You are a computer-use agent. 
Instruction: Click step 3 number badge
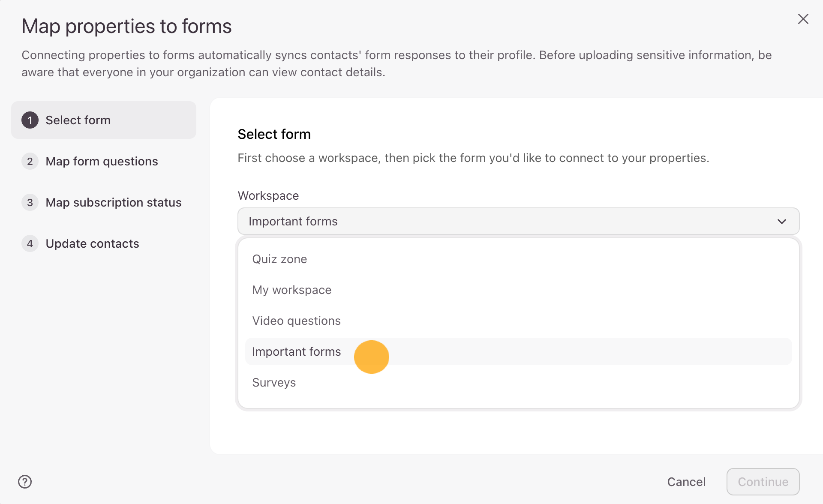point(30,203)
